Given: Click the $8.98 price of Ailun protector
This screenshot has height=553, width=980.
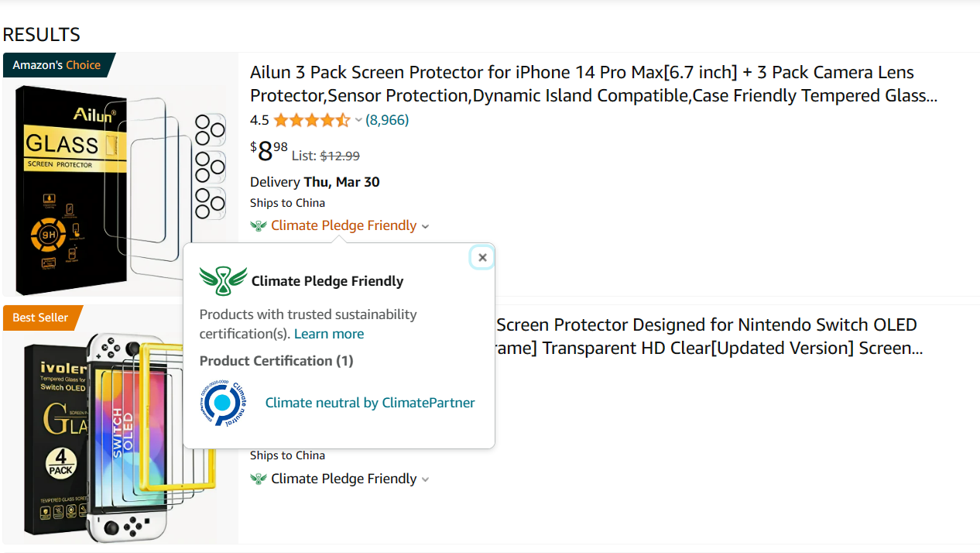Looking at the screenshot, I should (269, 150).
